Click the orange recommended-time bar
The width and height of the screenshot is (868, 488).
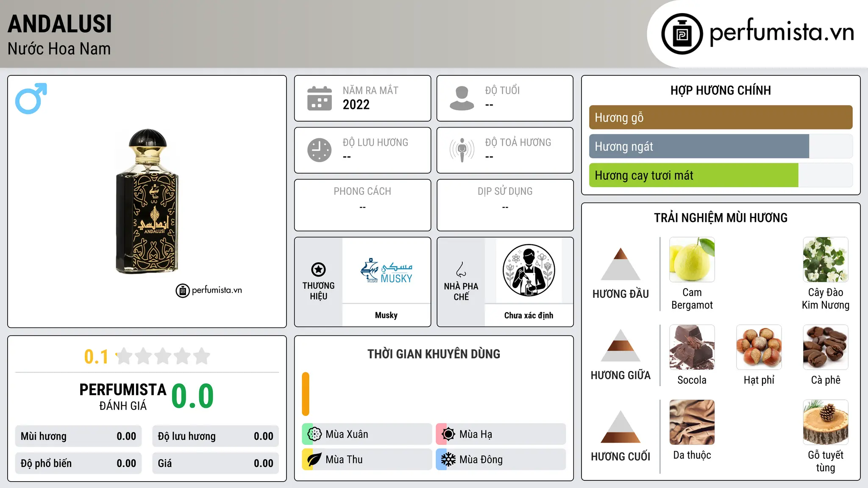pyautogui.click(x=306, y=394)
